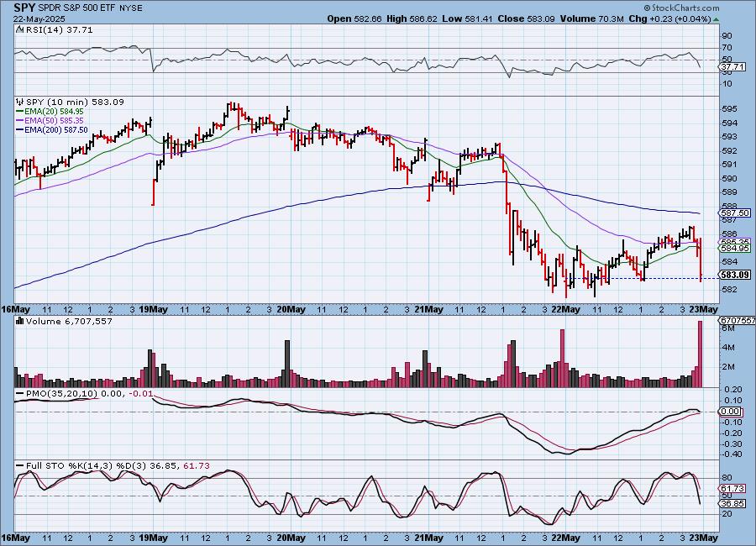Click the navy line swatch before EMA(200)
This screenshot has width=756, height=546.
(x=20, y=129)
